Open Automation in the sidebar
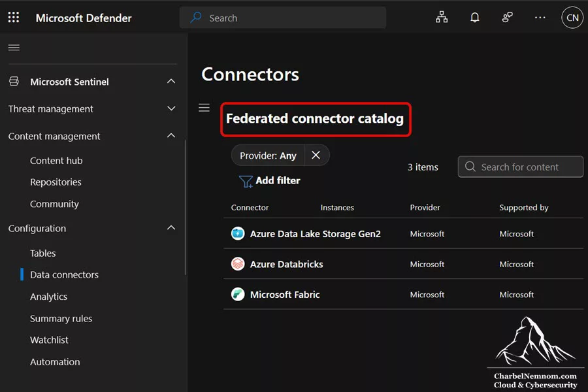Viewport: 588px width, 392px height. click(x=55, y=361)
